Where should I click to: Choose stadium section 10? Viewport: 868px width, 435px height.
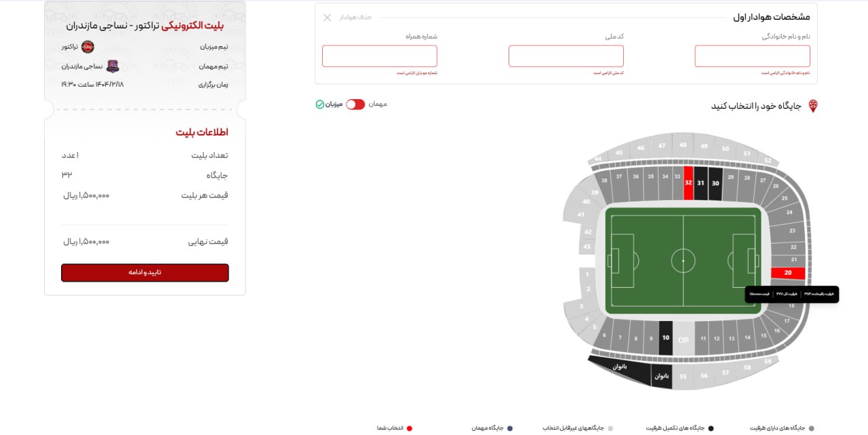click(x=665, y=337)
